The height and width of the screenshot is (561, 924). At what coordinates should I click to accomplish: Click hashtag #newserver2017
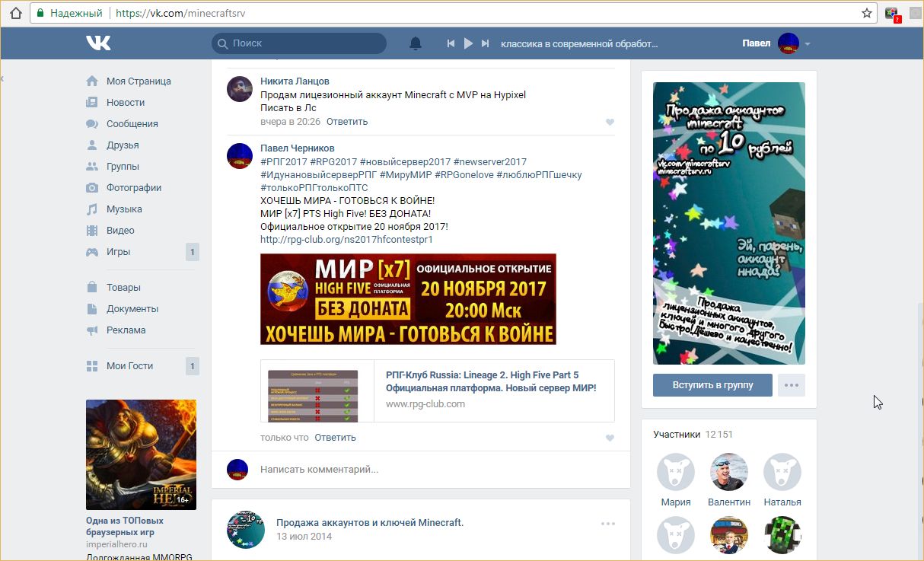click(x=489, y=161)
